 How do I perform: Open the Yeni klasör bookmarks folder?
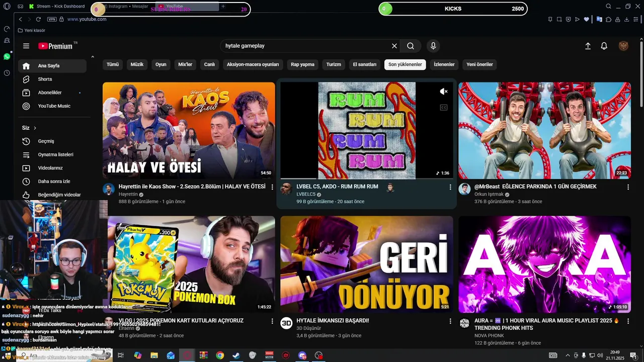click(x=32, y=30)
